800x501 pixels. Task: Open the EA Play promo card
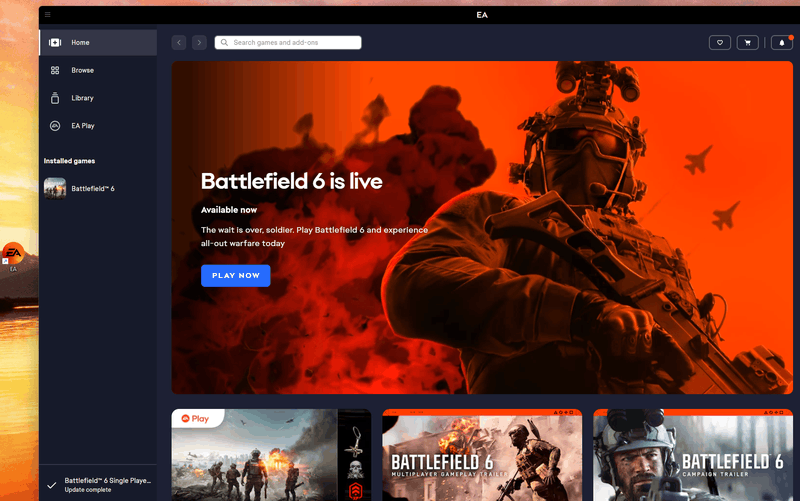(271, 455)
